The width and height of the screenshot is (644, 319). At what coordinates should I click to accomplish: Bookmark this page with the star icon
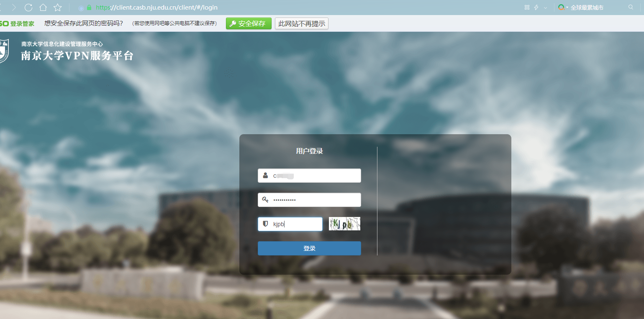tap(58, 8)
